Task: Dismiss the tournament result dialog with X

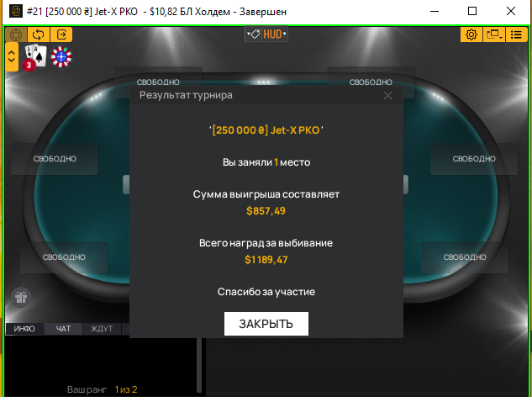Action: (387, 95)
